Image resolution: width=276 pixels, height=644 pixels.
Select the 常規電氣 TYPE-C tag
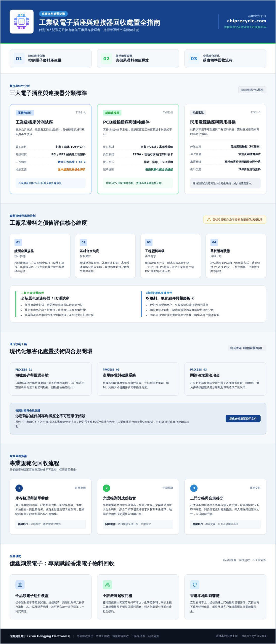tap(198, 112)
